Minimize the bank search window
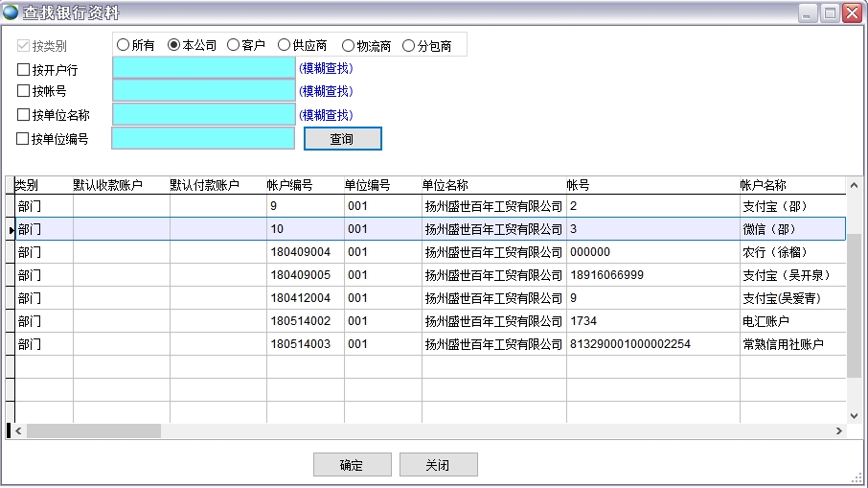The width and height of the screenshot is (868, 488). coord(808,12)
